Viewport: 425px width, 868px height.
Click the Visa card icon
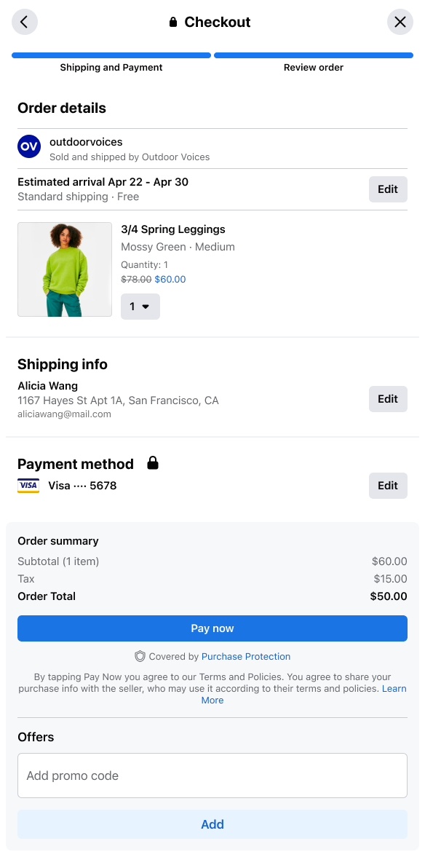point(28,486)
